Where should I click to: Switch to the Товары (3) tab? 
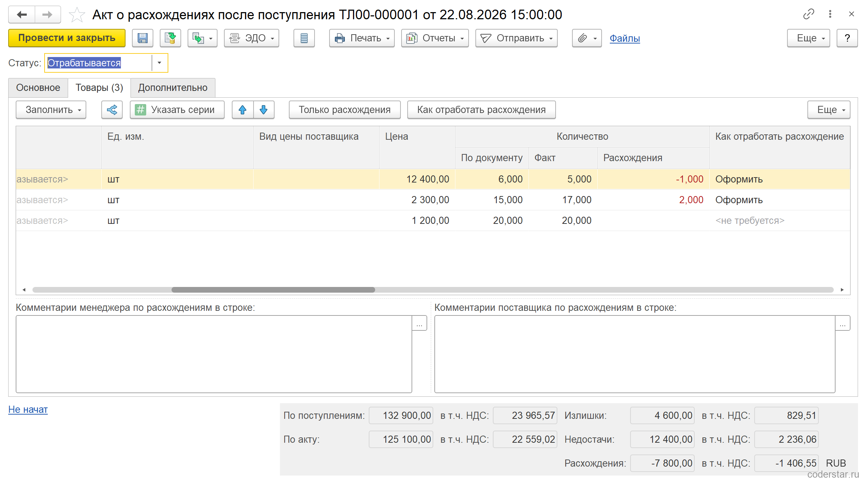tap(99, 88)
